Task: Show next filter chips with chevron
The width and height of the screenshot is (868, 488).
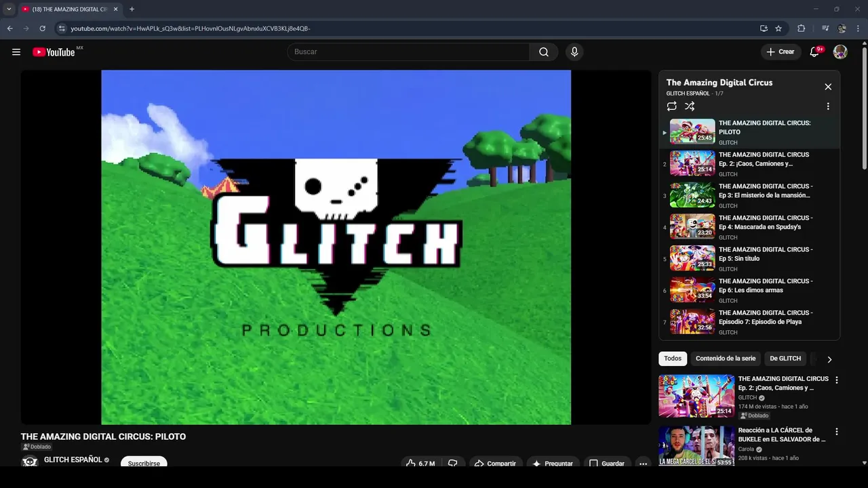Action: [x=829, y=359]
